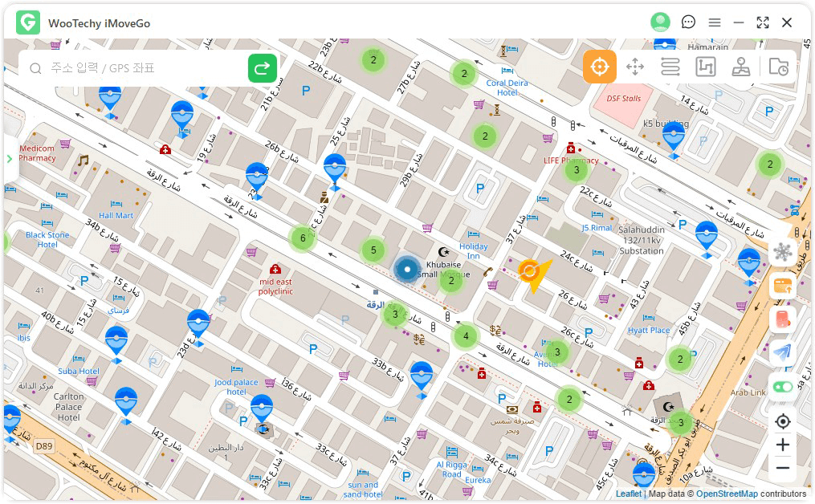
Task: Select the Joystick mode icon
Action: [741, 67]
